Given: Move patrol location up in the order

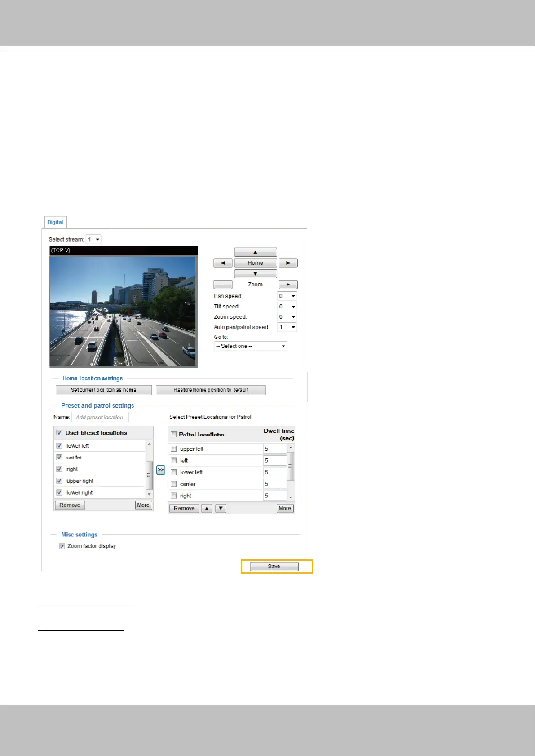Looking at the screenshot, I should coord(207,508).
